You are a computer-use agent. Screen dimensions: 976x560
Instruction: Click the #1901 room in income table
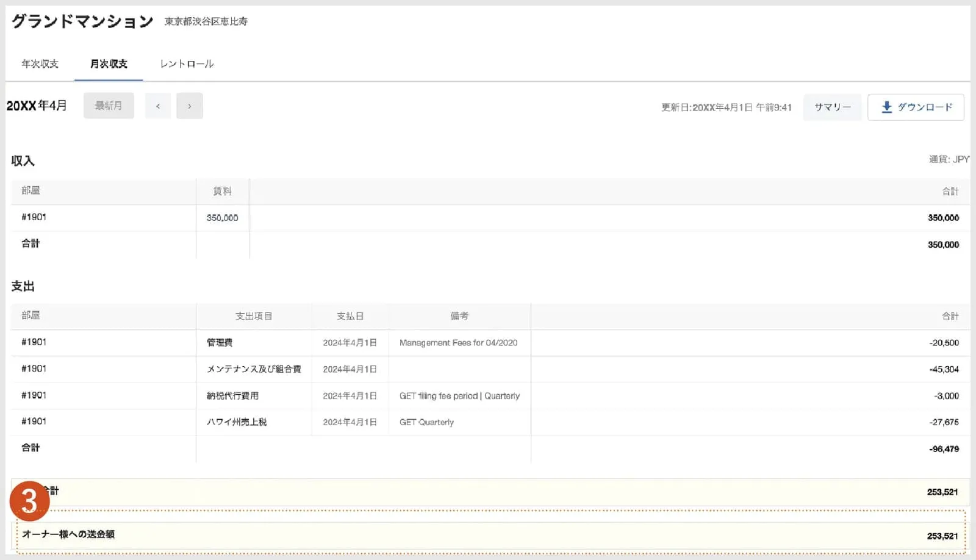(x=34, y=217)
